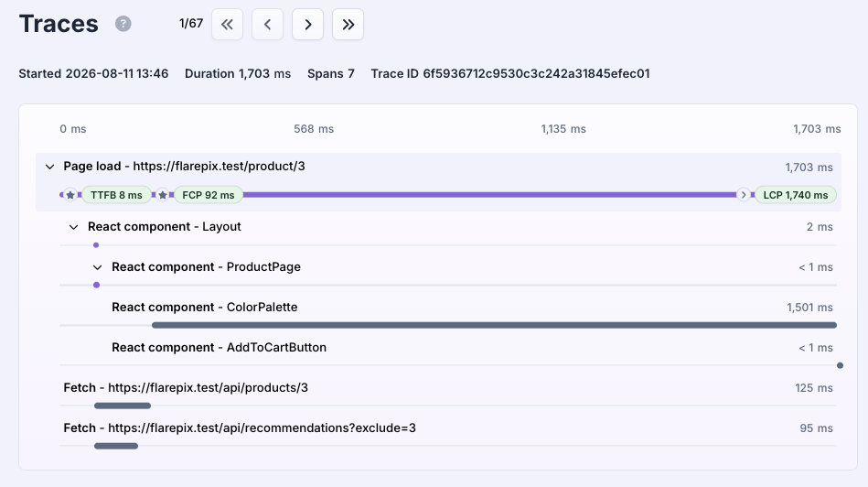868x487 pixels.
Task: Click the Spans 7 text
Action: click(331, 73)
